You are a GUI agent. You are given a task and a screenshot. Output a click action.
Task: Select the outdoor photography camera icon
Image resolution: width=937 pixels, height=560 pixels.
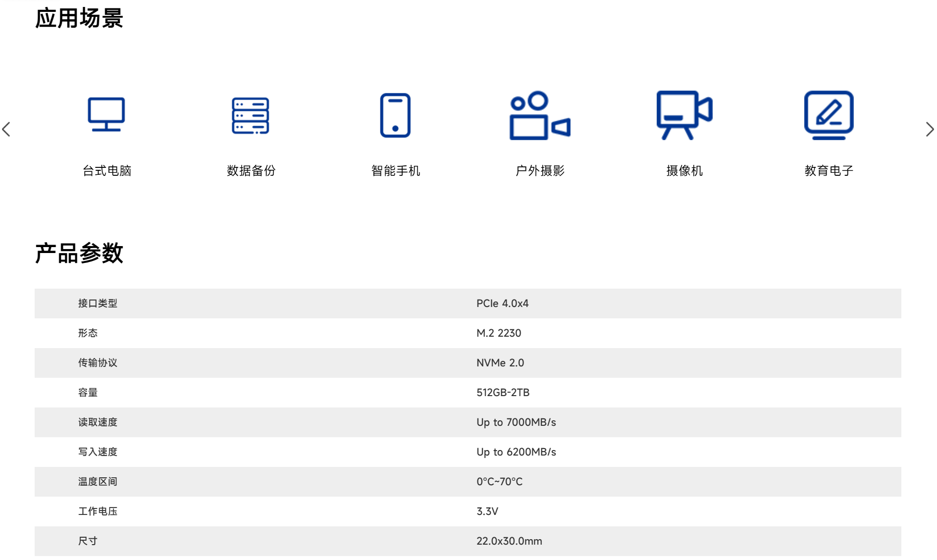pyautogui.click(x=540, y=115)
